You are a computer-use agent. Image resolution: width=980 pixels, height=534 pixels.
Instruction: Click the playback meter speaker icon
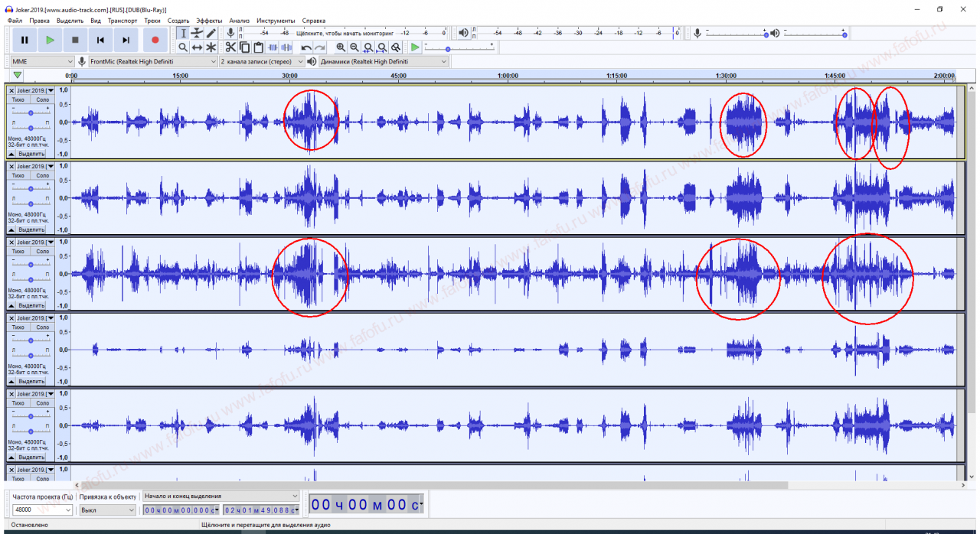(x=464, y=33)
